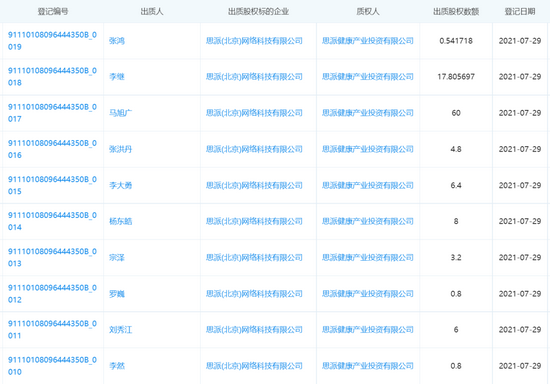Open pledgee 思派健康产业投资有限公司 in row _0010
550x384 pixels.
[x=368, y=366]
